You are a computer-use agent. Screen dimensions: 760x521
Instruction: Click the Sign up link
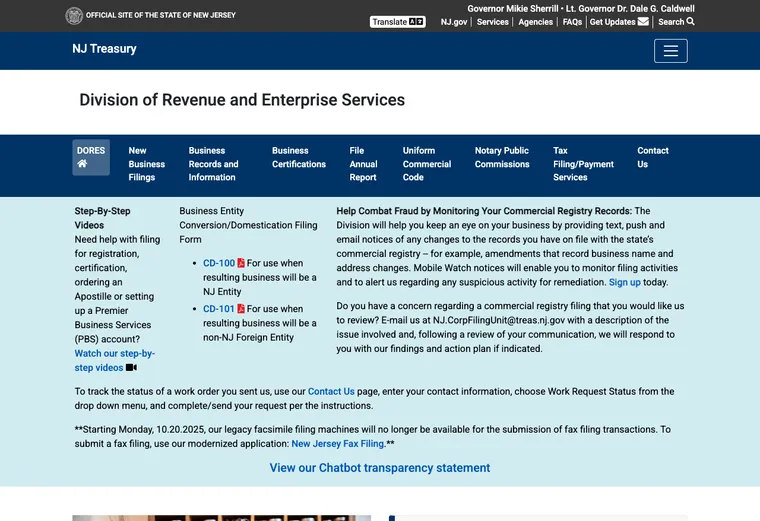pos(624,282)
